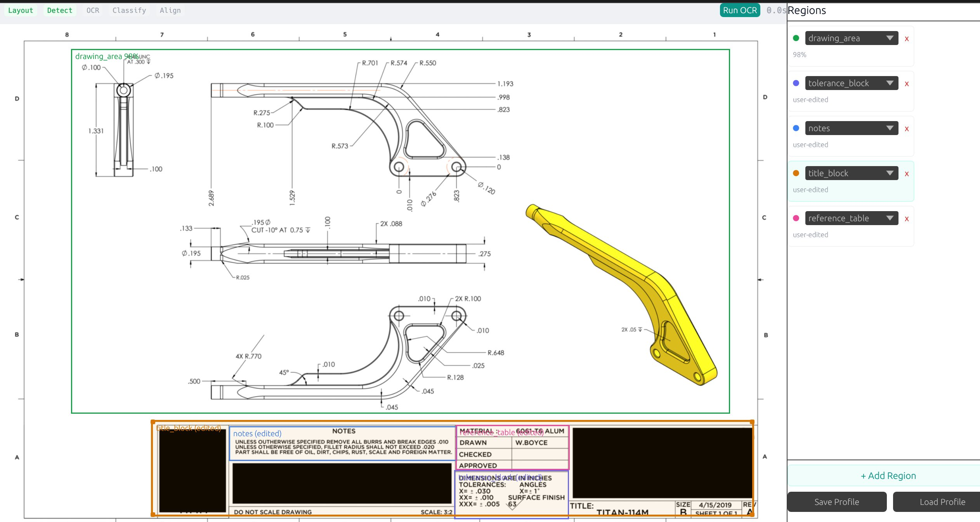Remove the reference_table region via red x

pos(907,219)
